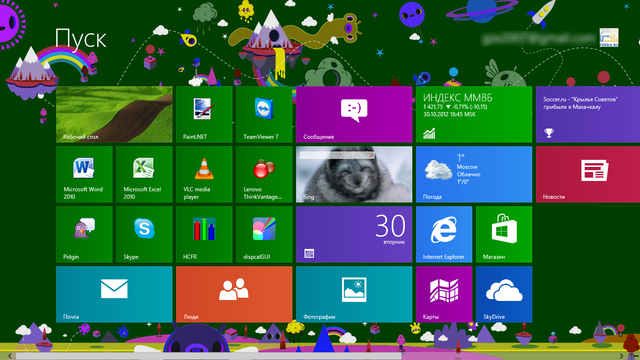Screen dimensions: 640x360
Task: Open the Сообщения messaging tile
Action: point(354,114)
